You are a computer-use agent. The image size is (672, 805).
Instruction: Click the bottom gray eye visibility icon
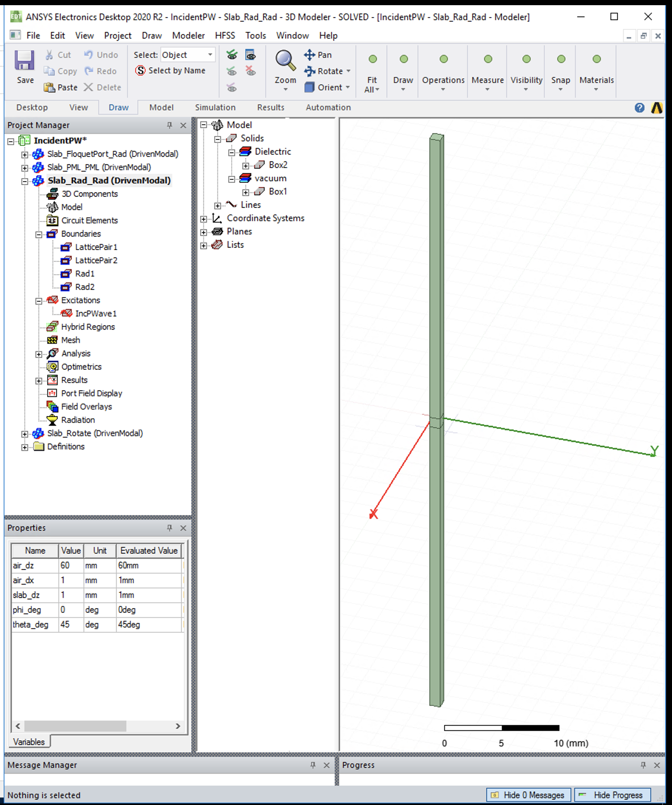tap(231, 88)
